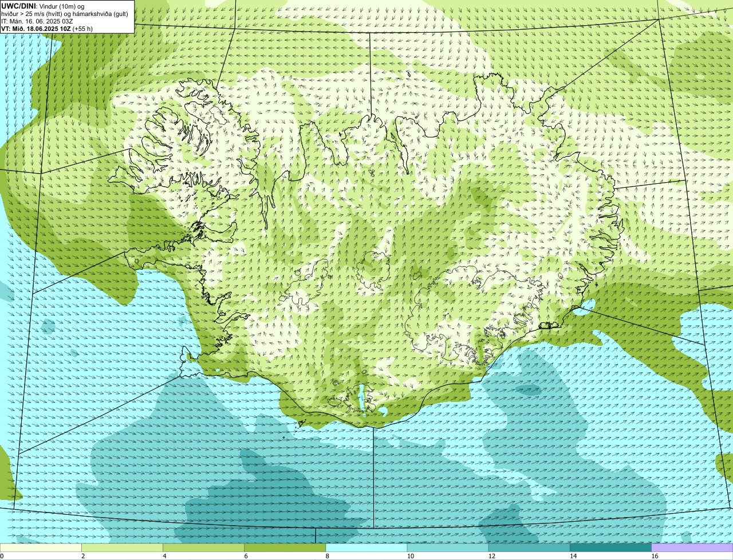Screen dimensions: 733x560
Task: Click the '4' scale label
Action: pyautogui.click(x=164, y=556)
